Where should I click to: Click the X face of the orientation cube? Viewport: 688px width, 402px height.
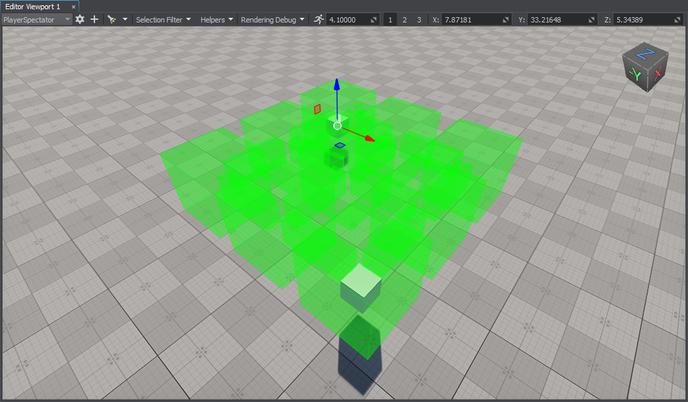pos(657,73)
